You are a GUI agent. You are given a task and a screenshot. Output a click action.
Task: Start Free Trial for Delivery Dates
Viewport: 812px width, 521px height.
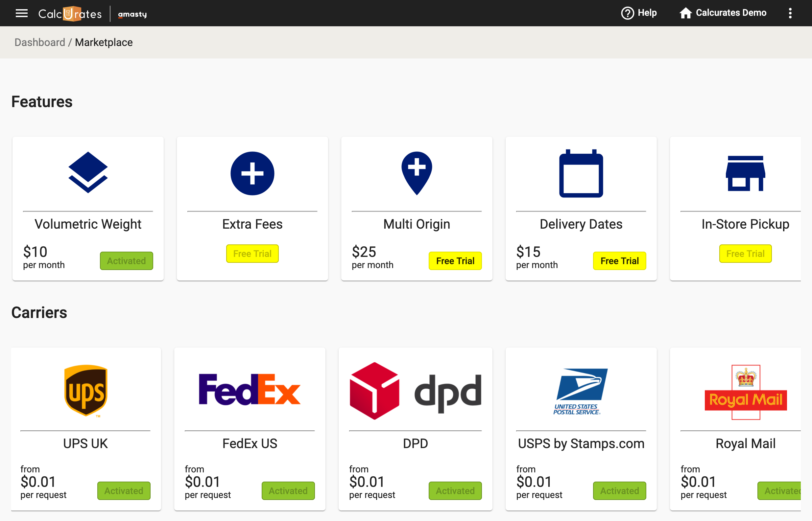tap(619, 261)
